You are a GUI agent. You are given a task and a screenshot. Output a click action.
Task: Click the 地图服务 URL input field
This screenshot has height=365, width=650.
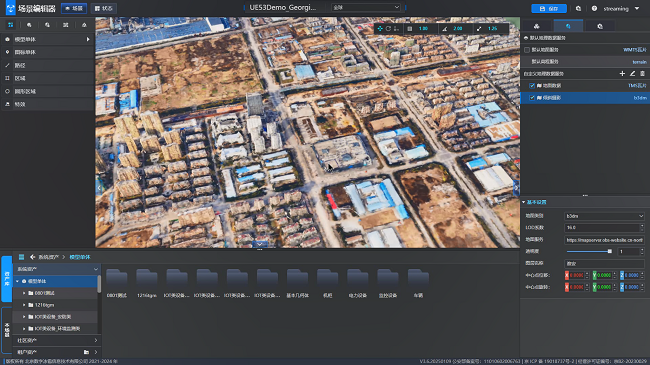604,240
